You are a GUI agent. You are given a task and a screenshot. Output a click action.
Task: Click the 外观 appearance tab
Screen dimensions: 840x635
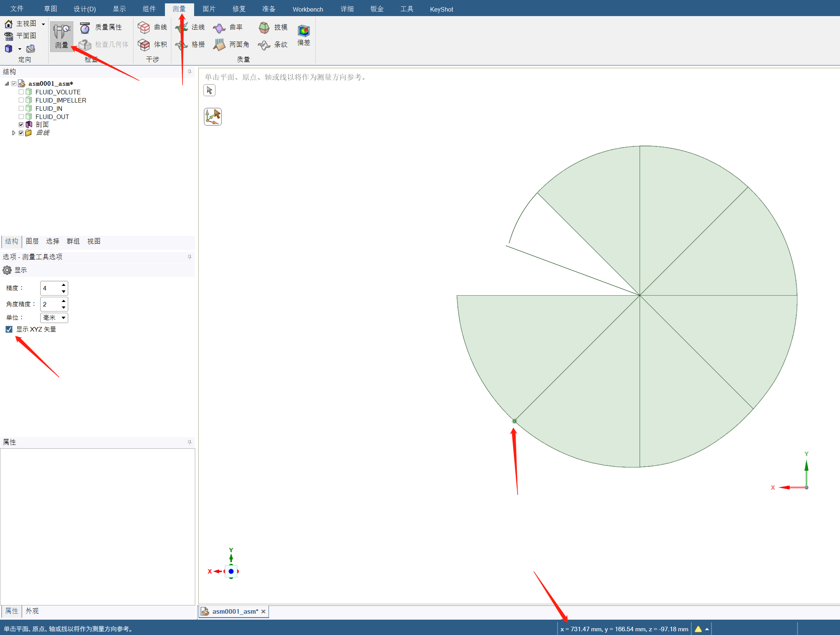click(x=32, y=611)
